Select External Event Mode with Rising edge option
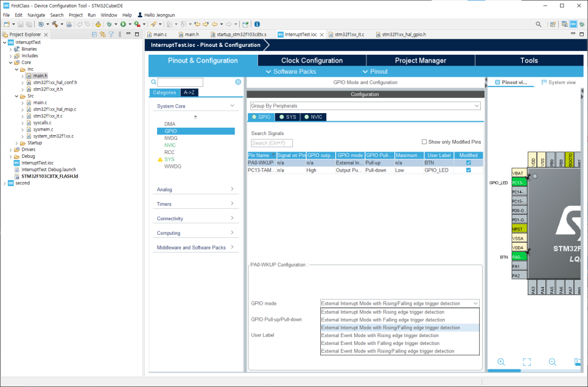Viewport: 588px width, 387px height. click(400, 336)
